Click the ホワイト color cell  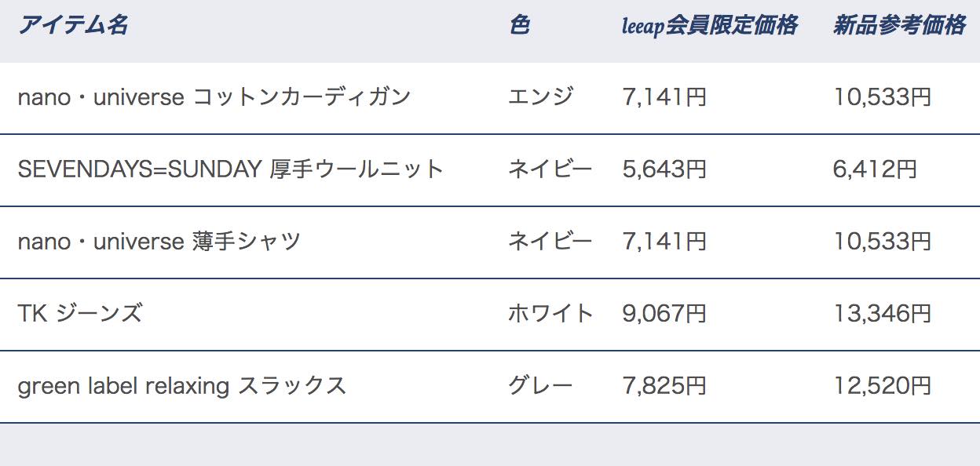(551, 313)
